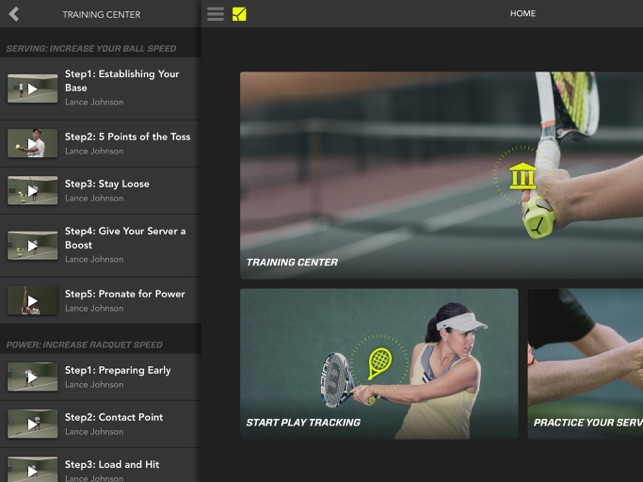Image resolution: width=643 pixels, height=482 pixels.
Task: Click the 'Serving: Increase Your Ball Speed' header
Action: [x=91, y=48]
